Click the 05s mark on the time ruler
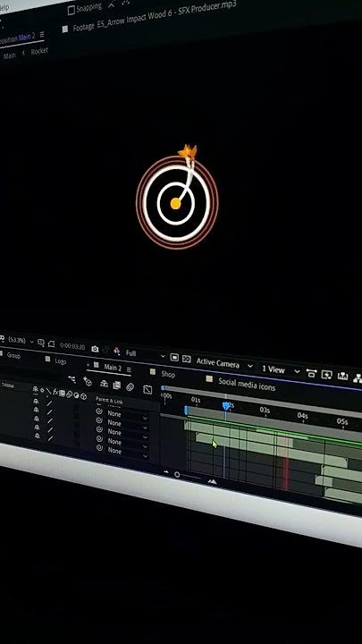Viewport: 362px width, 644px height. [x=342, y=422]
